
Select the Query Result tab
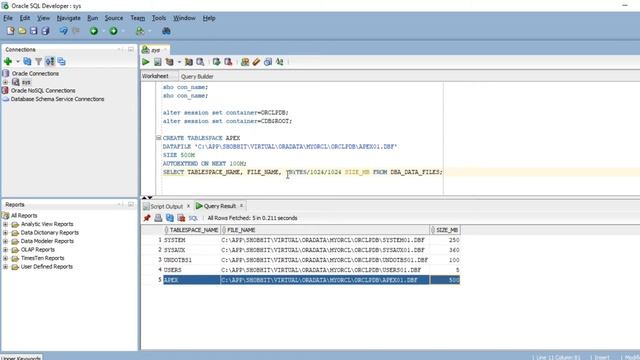click(216, 206)
